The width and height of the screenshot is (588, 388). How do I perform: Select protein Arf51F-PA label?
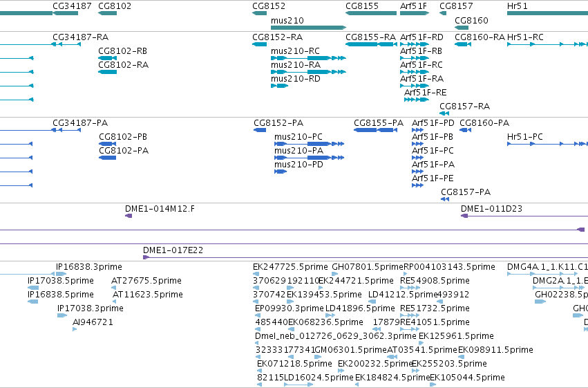point(433,165)
